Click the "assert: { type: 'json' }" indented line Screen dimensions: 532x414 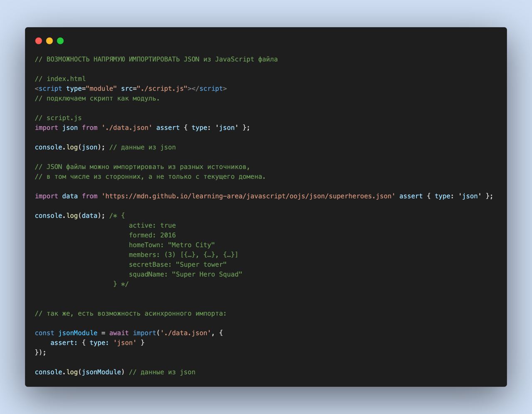click(x=97, y=343)
